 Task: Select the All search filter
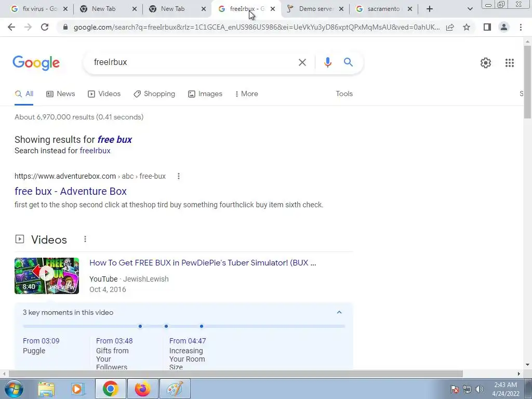[x=24, y=94]
